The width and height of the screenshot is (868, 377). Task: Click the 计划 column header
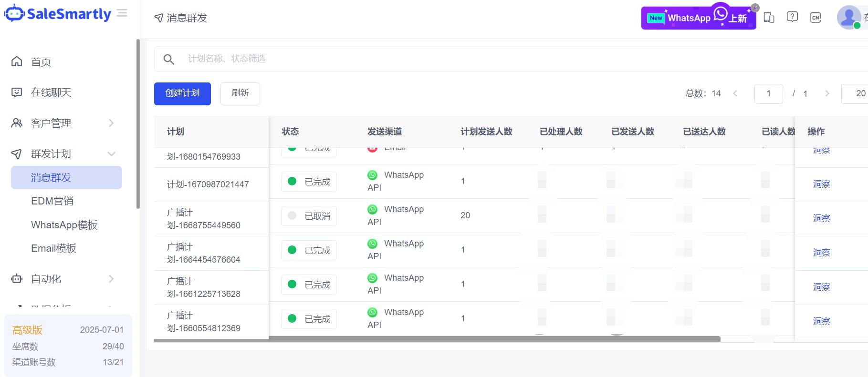point(176,132)
